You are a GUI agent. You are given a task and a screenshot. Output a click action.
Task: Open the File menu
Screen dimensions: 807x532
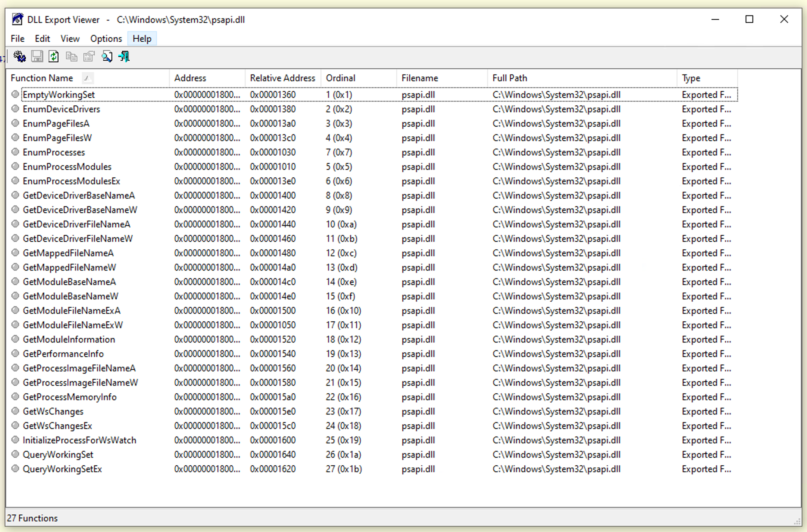pos(17,38)
